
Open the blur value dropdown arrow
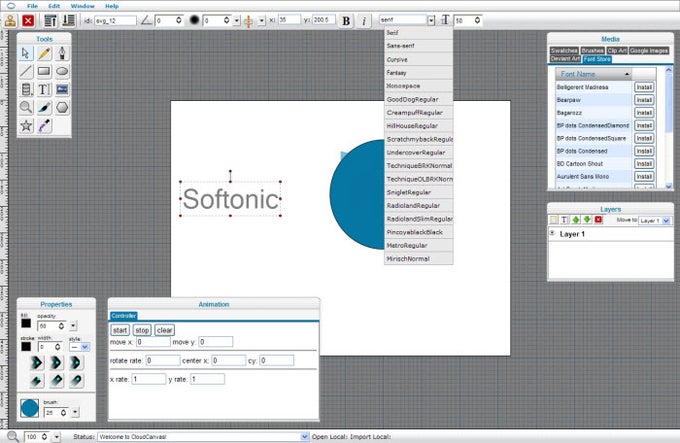coord(237,20)
